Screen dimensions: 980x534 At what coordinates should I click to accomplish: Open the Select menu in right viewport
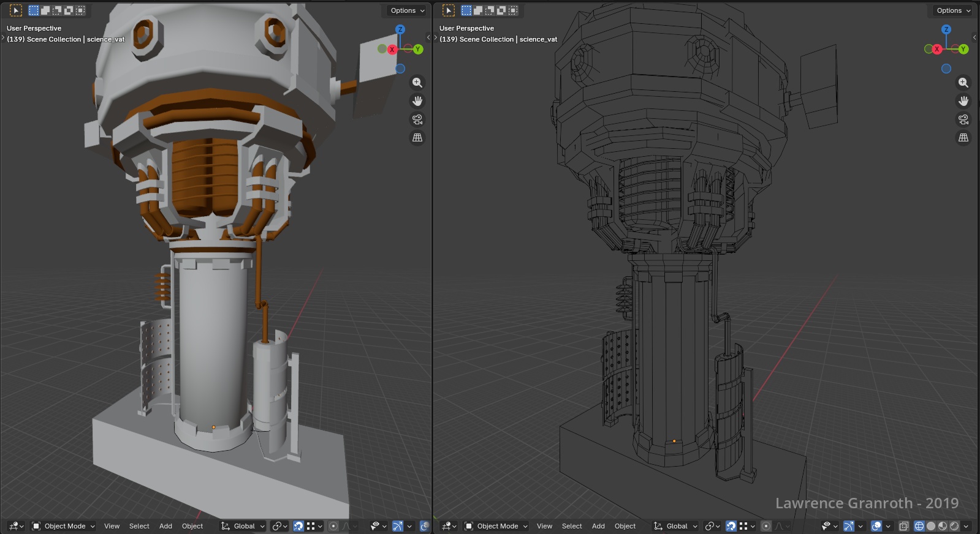572,526
